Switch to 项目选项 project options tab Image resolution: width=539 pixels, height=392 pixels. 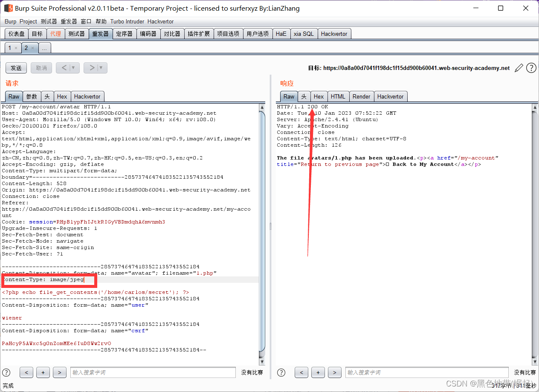point(228,34)
